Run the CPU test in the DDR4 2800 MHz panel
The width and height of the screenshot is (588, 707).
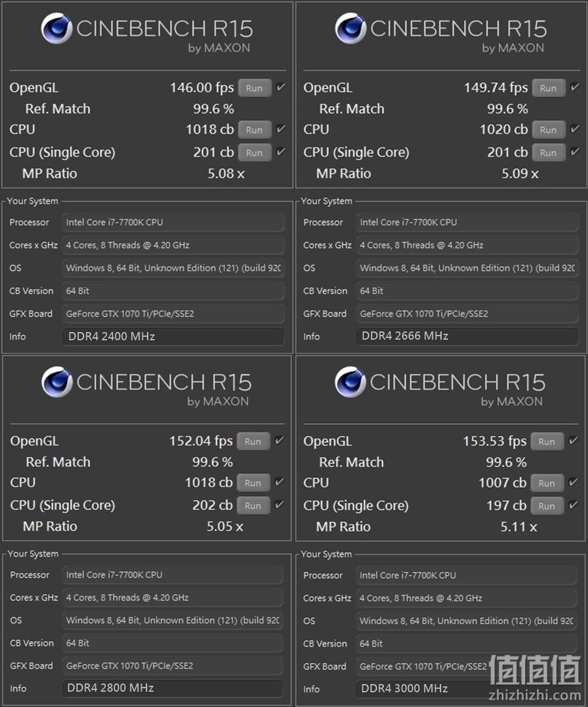point(253,483)
